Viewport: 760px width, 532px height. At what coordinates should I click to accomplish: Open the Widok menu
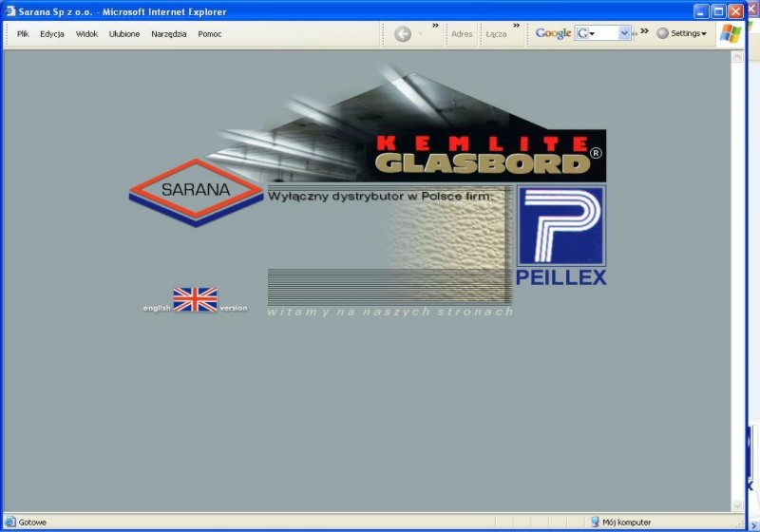(x=86, y=34)
